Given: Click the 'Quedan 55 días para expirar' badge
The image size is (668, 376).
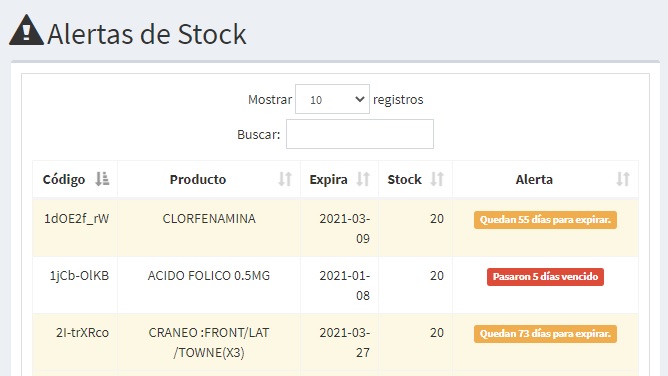Looking at the screenshot, I should pyautogui.click(x=545, y=220).
